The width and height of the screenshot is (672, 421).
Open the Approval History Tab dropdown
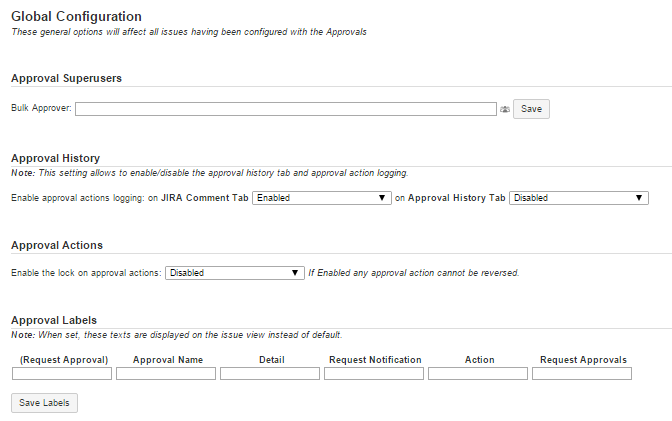point(579,198)
